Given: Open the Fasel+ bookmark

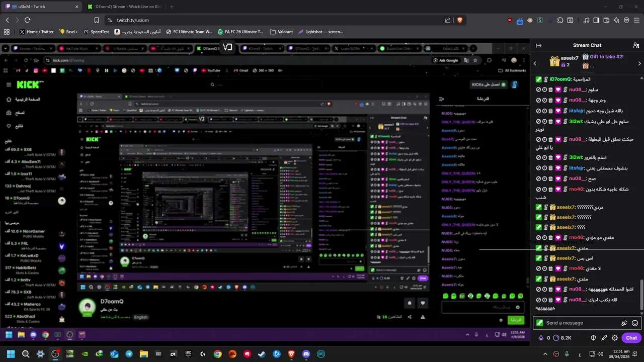Looking at the screenshot, I should coord(68,32).
